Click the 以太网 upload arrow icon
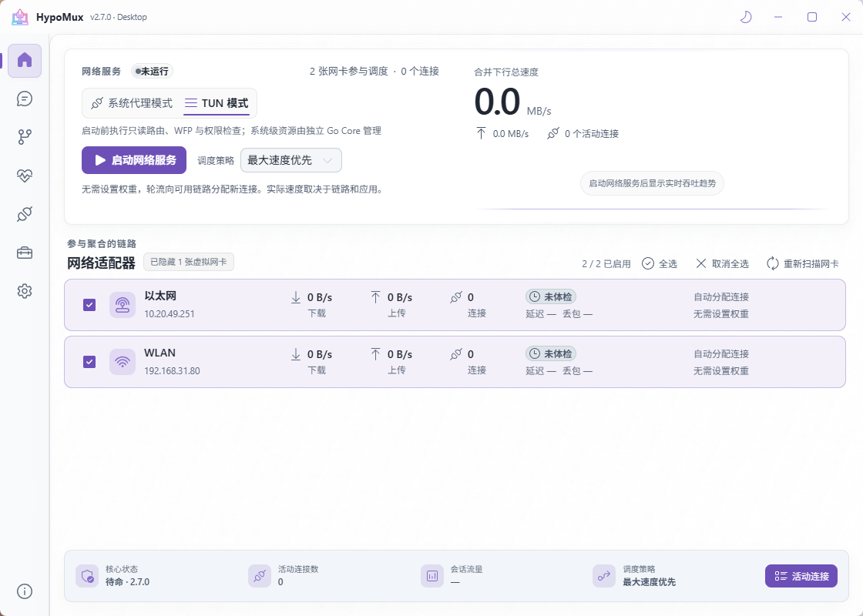 375,297
